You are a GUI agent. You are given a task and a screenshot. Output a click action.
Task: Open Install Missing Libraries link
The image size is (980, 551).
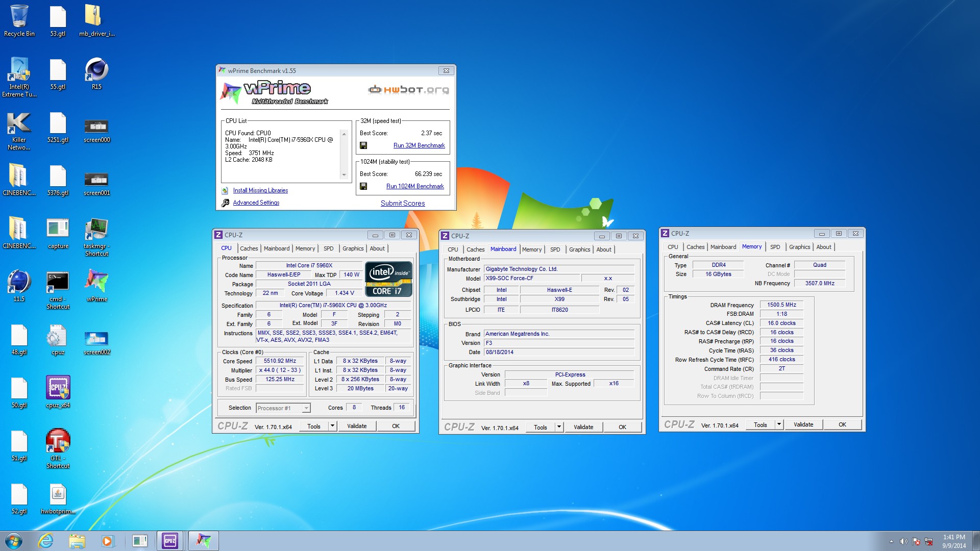pos(260,190)
